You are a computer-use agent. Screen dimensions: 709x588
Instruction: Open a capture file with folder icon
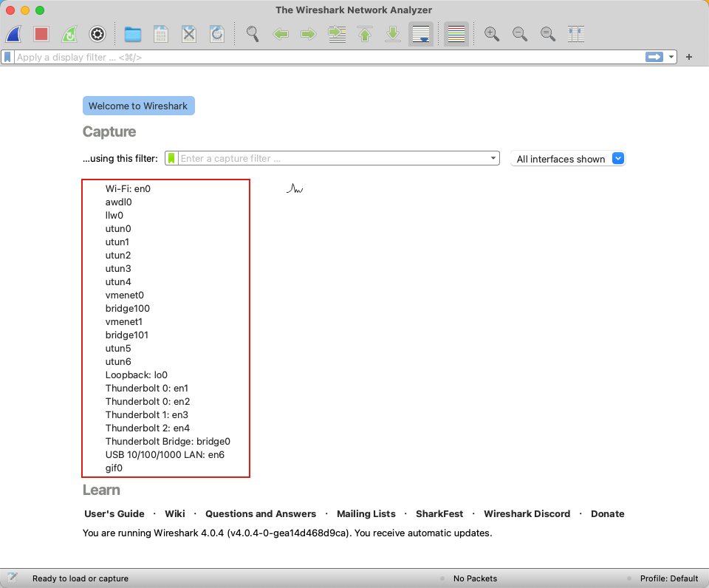click(132, 34)
